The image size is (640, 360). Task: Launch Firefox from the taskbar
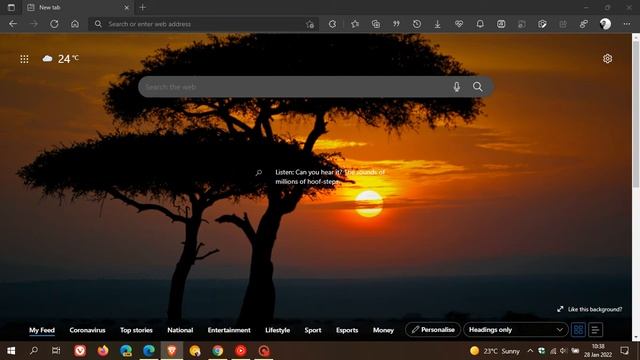(x=103, y=351)
